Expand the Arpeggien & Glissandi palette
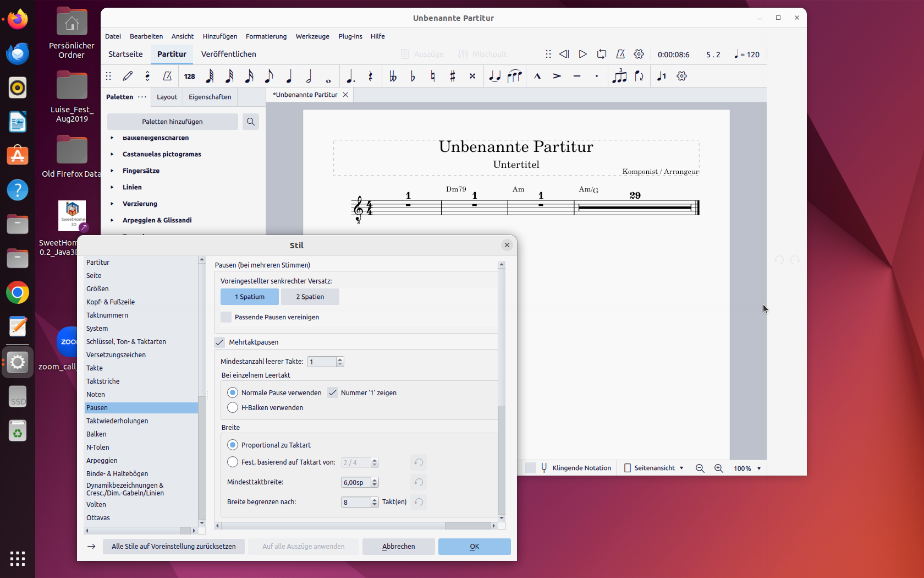The image size is (924, 578). point(112,220)
